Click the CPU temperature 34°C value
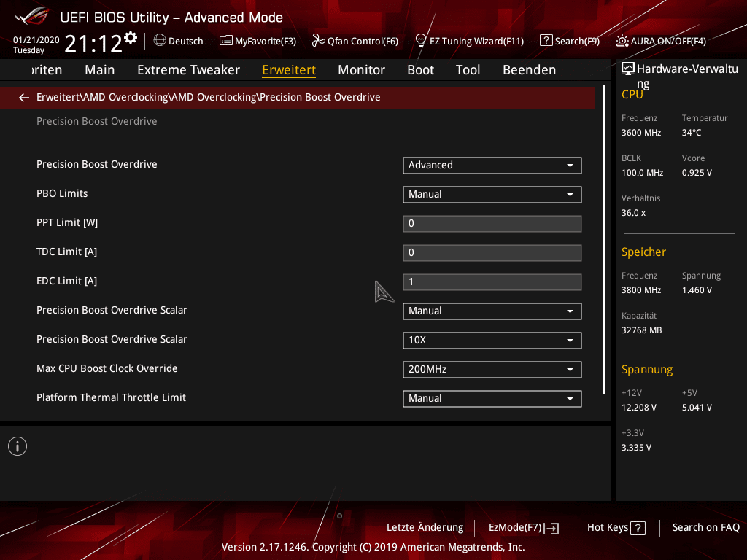The image size is (747, 560). click(692, 133)
